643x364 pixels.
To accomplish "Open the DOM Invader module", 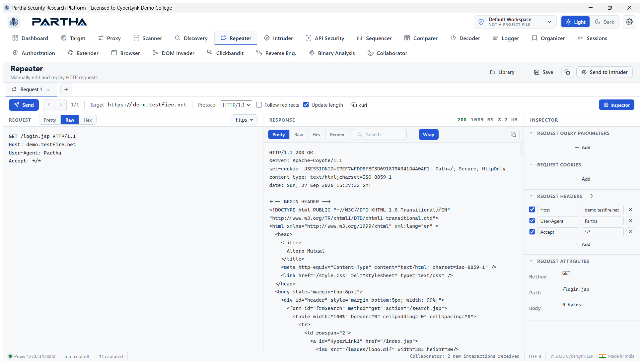I will (x=174, y=53).
